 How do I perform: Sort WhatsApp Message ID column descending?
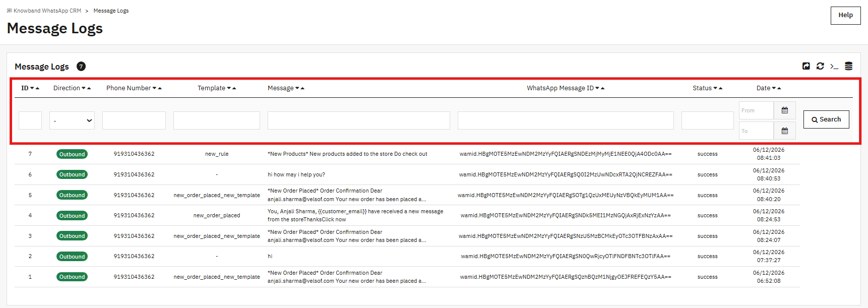tap(597, 88)
